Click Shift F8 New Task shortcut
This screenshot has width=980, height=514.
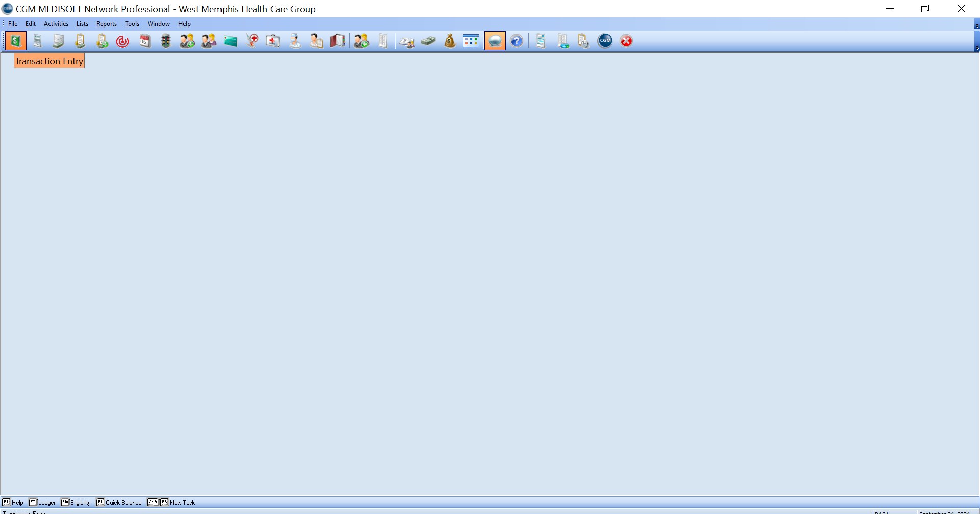pos(171,502)
